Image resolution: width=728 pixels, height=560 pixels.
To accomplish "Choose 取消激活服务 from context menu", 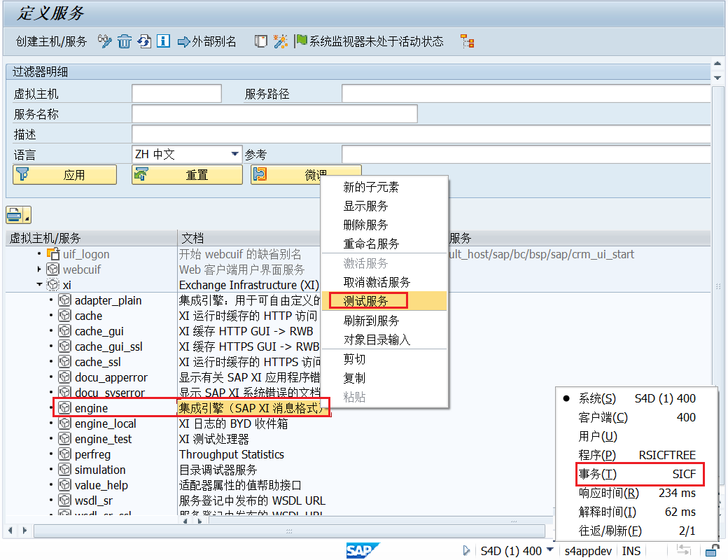I will click(x=384, y=282).
